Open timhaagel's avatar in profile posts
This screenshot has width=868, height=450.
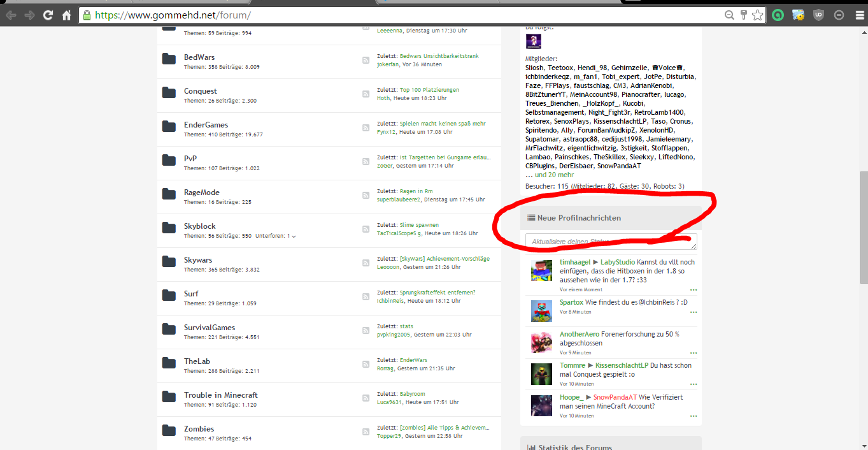[x=541, y=270]
